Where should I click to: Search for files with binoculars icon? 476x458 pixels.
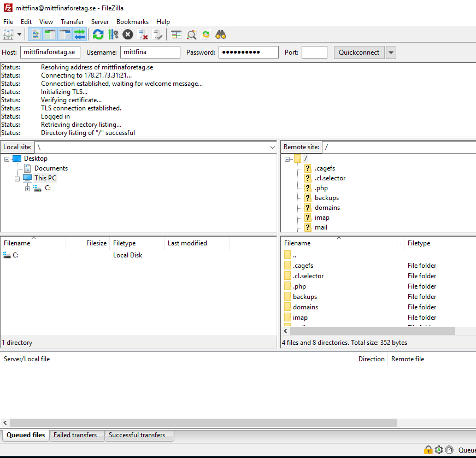221,34
